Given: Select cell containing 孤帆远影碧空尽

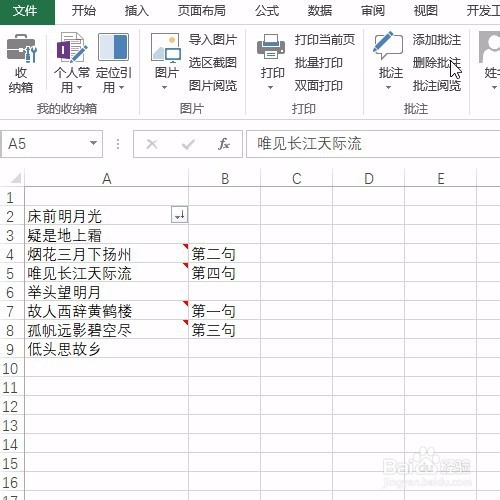Looking at the screenshot, I should 107,330.
